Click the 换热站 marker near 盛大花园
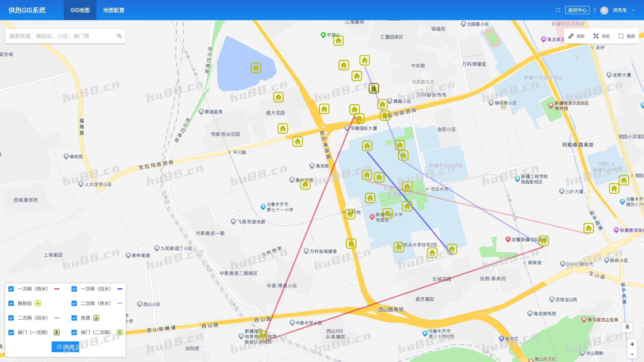644x362 pixels. 278,98
